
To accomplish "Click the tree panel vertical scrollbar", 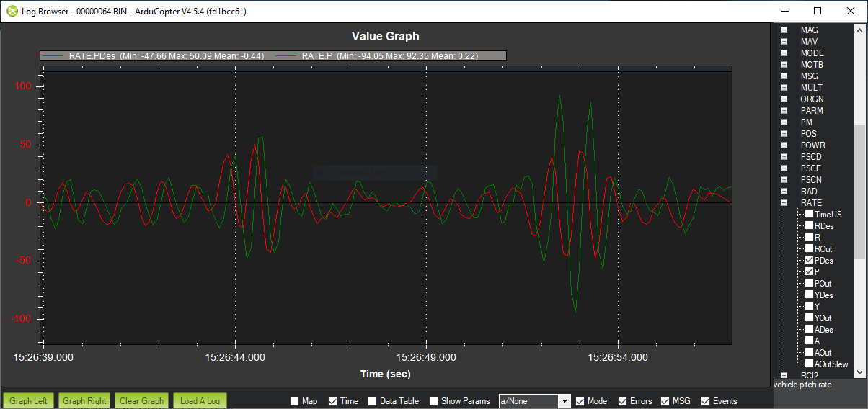I will click(x=859, y=191).
